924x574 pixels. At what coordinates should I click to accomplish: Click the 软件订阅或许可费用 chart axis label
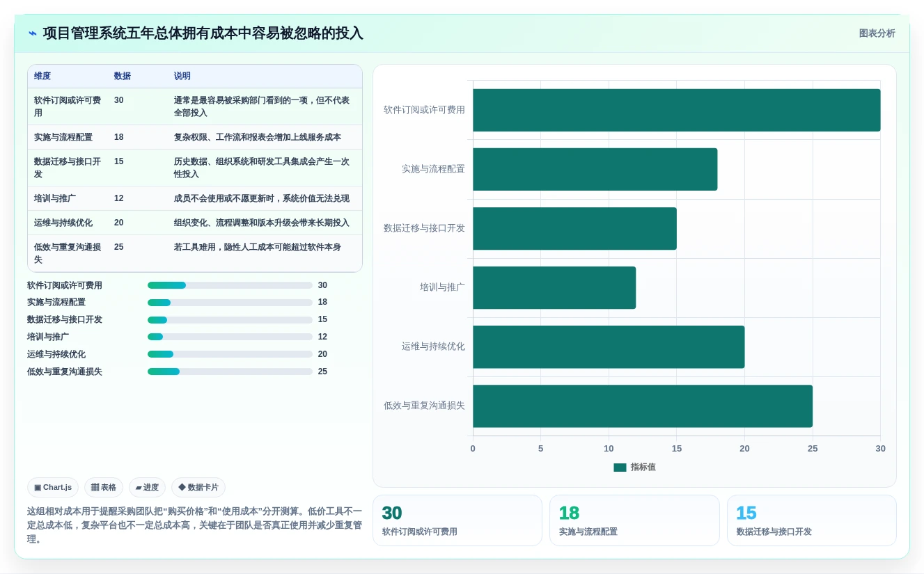point(424,110)
